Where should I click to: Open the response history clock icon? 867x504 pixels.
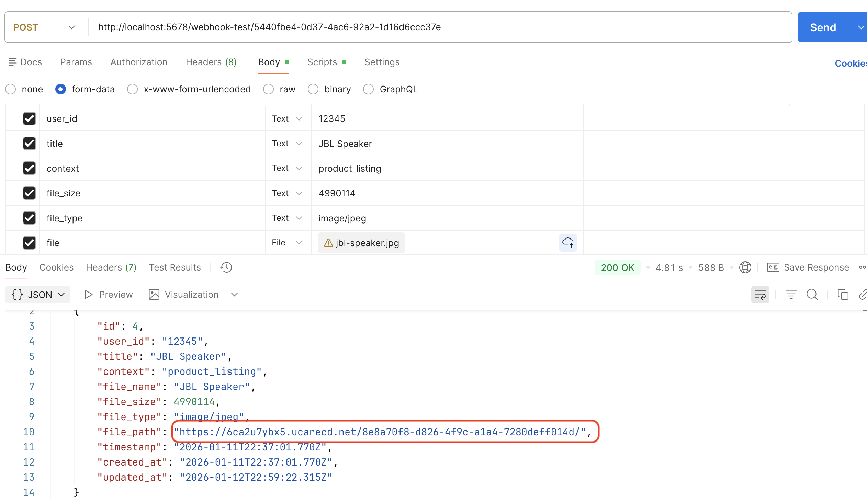(226, 267)
